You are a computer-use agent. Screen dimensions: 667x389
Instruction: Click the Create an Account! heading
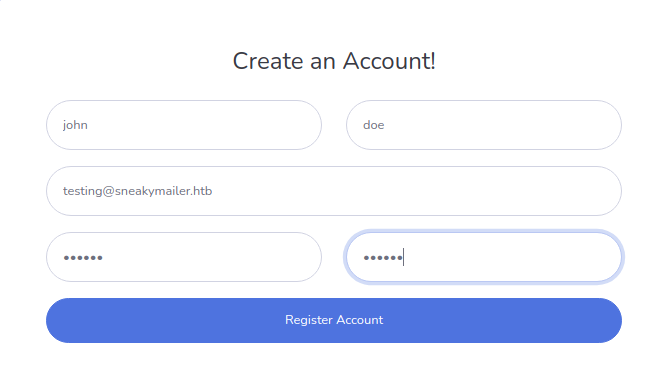point(334,61)
